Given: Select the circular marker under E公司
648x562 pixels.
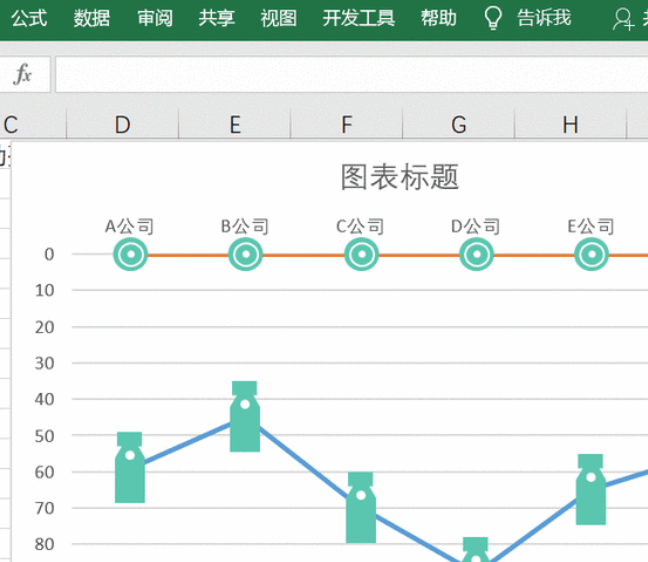Looking at the screenshot, I should (592, 254).
